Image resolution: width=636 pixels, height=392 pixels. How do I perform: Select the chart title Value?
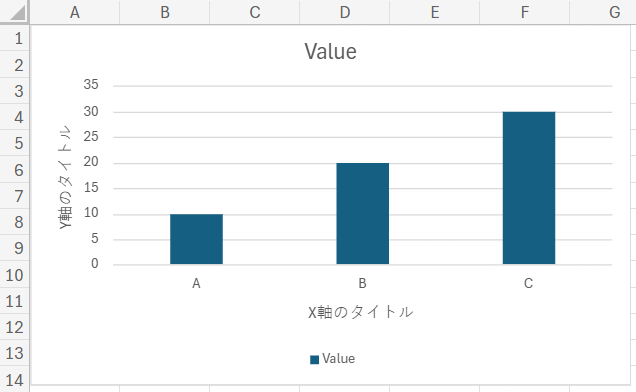331,52
